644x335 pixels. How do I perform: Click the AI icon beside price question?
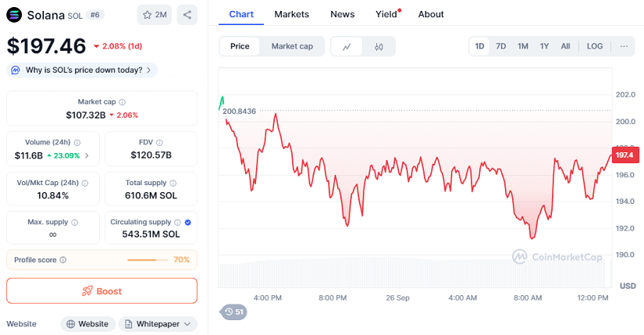(x=16, y=69)
